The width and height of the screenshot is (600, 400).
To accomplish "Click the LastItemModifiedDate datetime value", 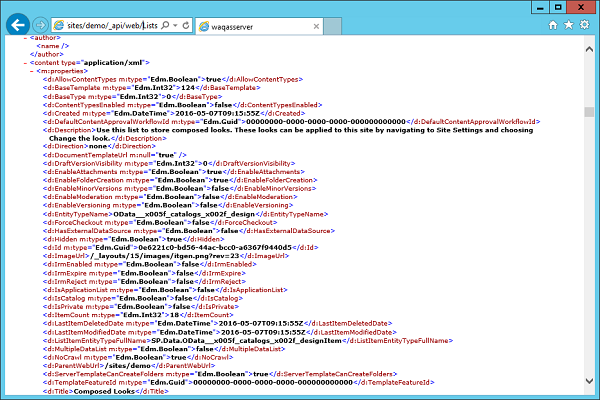I will tap(263, 332).
